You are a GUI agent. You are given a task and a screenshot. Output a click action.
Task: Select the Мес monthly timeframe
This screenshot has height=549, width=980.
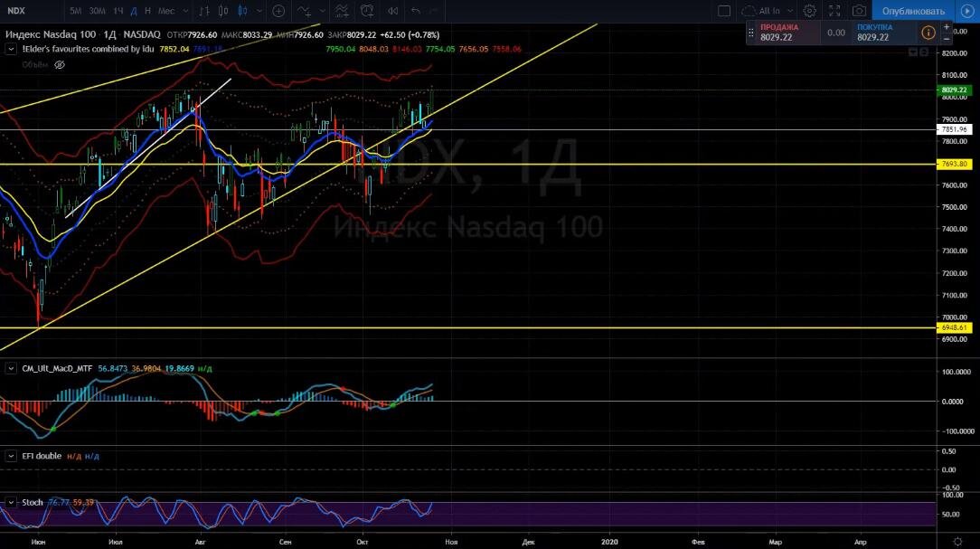pos(166,11)
